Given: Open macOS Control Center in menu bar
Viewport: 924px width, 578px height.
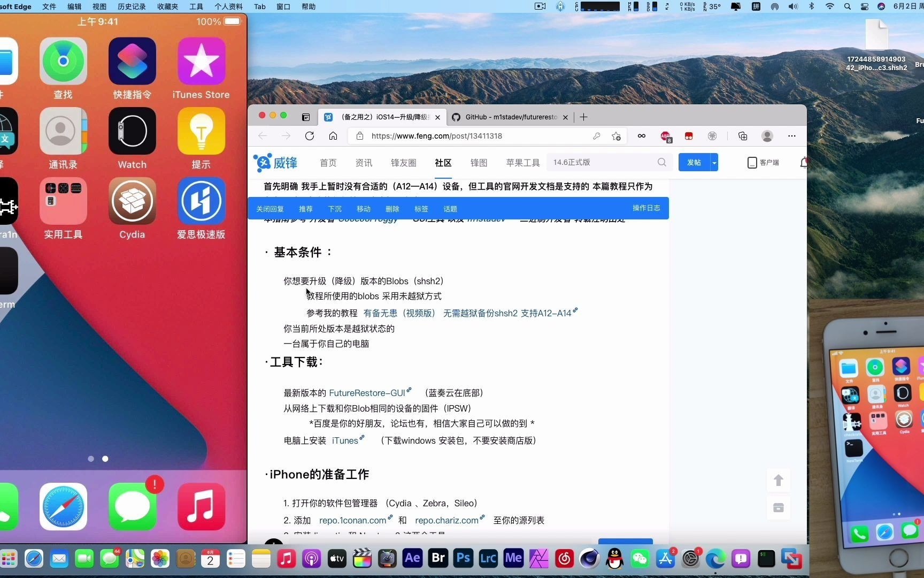Looking at the screenshot, I should [x=865, y=6].
